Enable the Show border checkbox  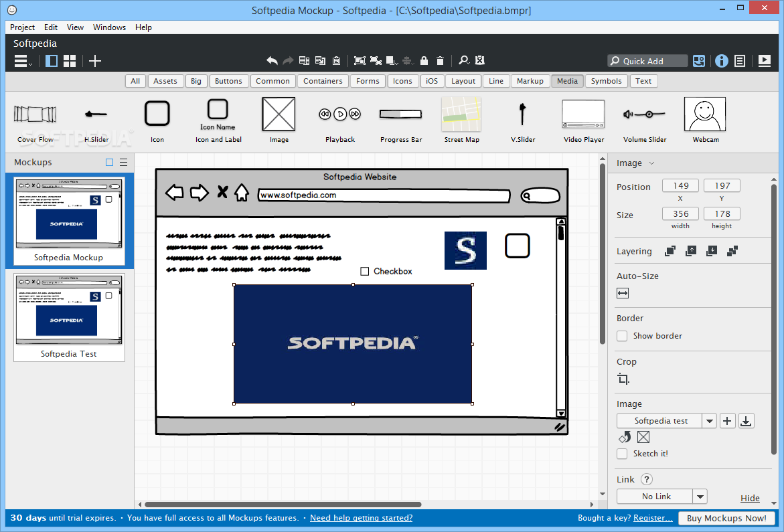(x=622, y=336)
